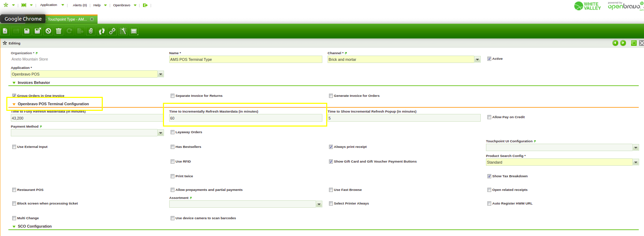Viewport: 644px width, 236px height.
Task: Select the Touchpoint Type tab
Action: tap(67, 19)
